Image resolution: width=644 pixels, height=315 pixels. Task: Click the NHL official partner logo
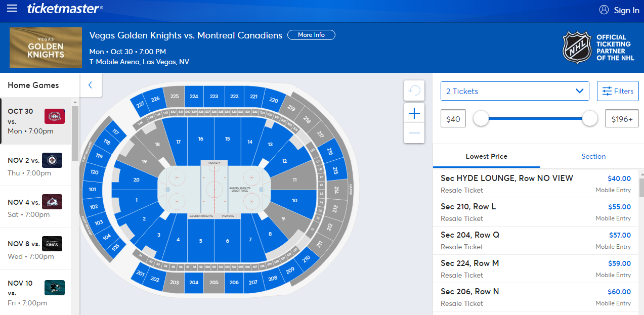pos(577,48)
